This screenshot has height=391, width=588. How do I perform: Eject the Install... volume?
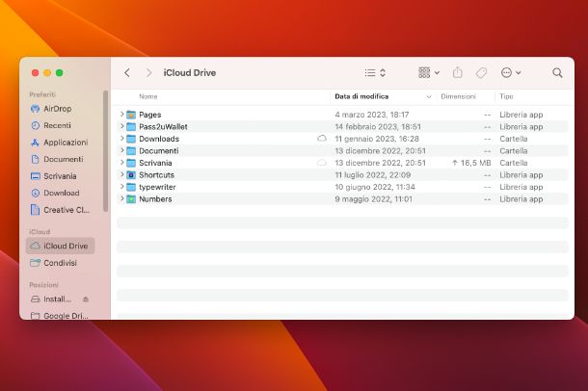coord(86,299)
